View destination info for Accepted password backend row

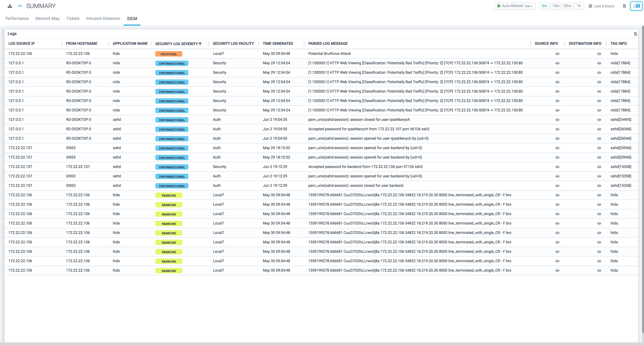pos(599,167)
